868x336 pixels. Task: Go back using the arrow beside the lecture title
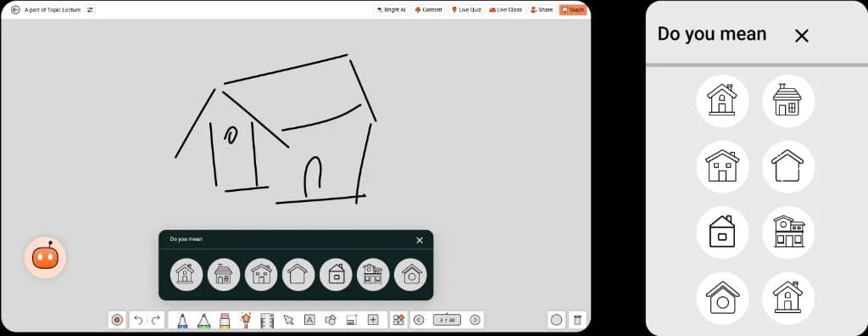click(x=15, y=9)
